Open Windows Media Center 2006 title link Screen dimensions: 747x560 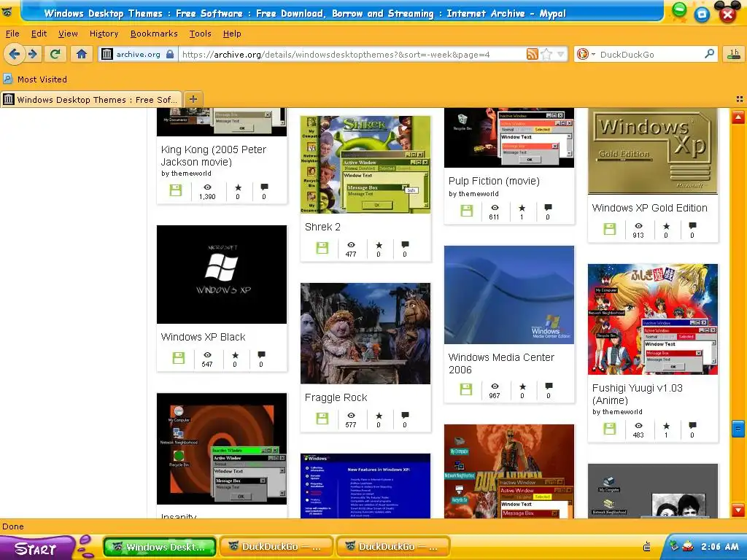pyautogui.click(x=501, y=363)
